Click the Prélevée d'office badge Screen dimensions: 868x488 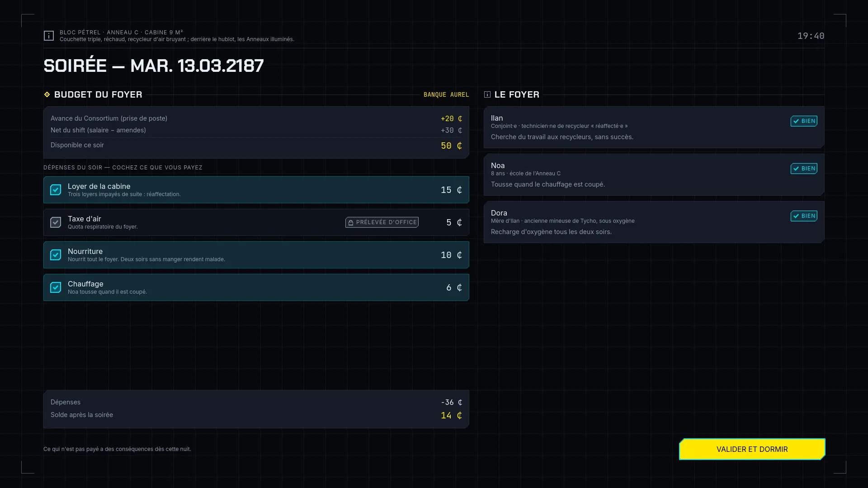tap(382, 222)
